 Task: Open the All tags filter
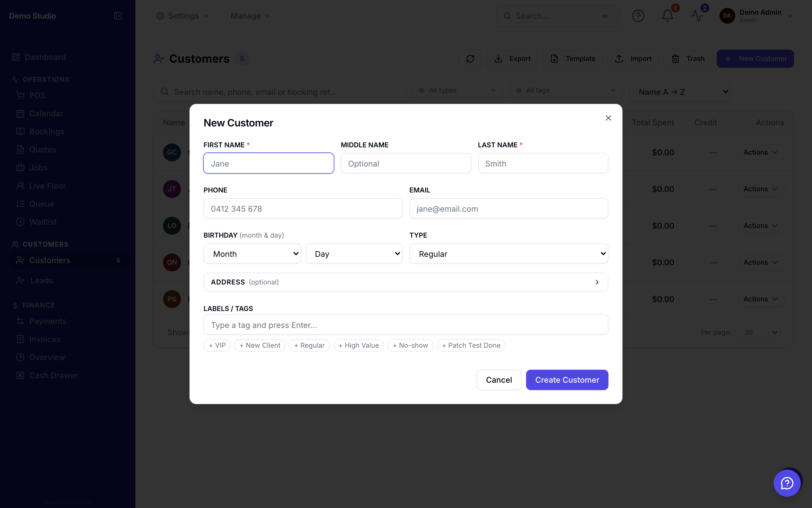click(566, 90)
